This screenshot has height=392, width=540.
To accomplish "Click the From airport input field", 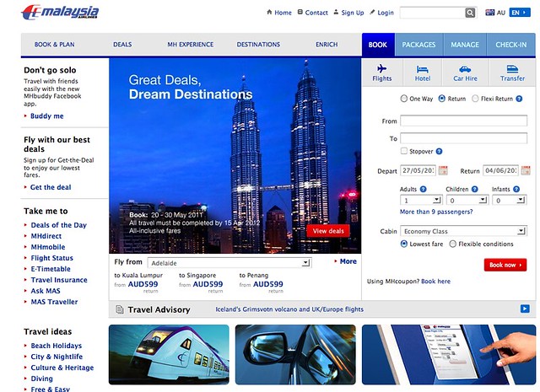I will (463, 121).
